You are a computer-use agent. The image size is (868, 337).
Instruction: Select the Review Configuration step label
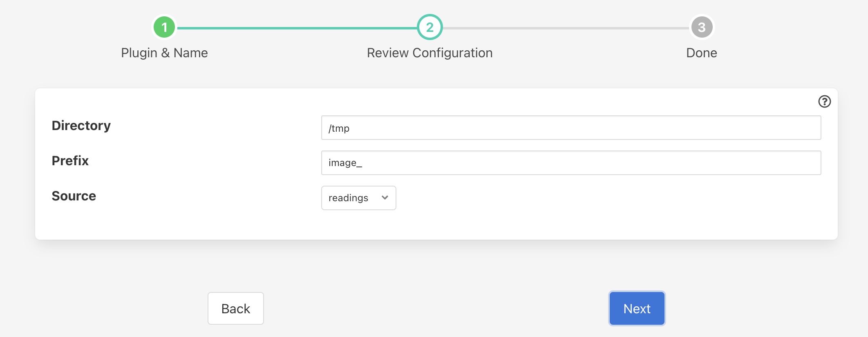tap(430, 53)
